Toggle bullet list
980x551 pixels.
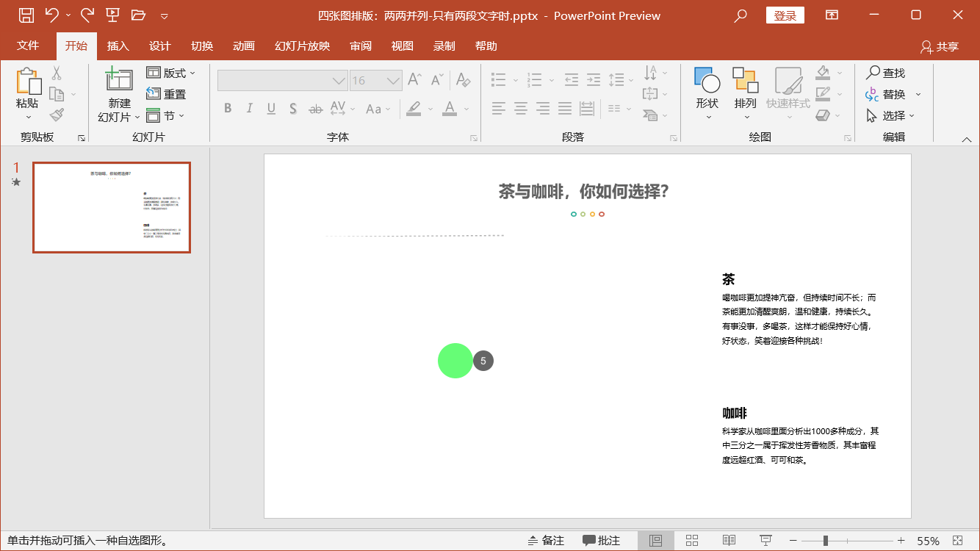(x=499, y=79)
